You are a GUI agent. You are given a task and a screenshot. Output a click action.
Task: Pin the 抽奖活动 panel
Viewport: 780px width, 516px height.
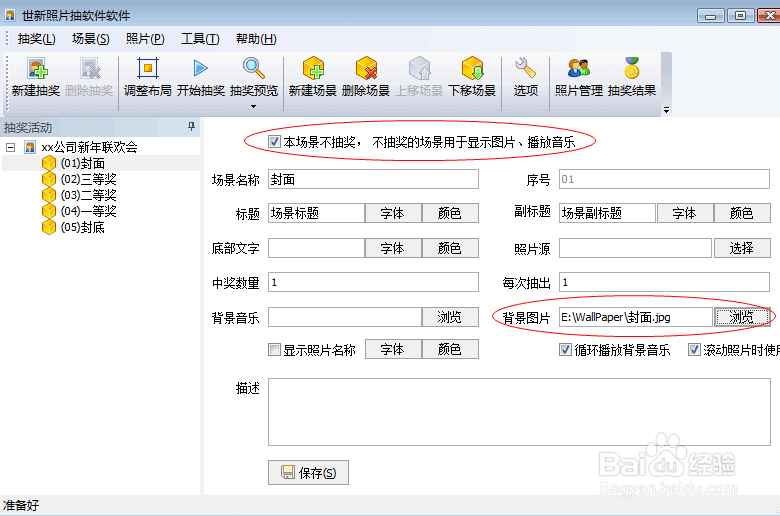click(x=192, y=126)
